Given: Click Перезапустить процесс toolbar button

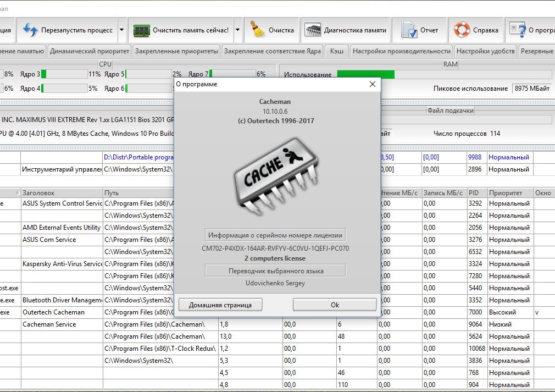Looking at the screenshot, I should coord(68,30).
